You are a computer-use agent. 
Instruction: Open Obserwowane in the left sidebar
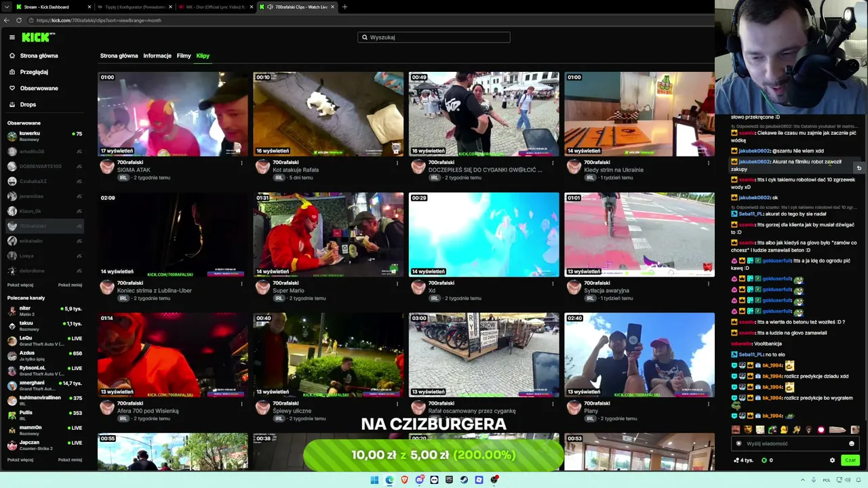tap(39, 88)
